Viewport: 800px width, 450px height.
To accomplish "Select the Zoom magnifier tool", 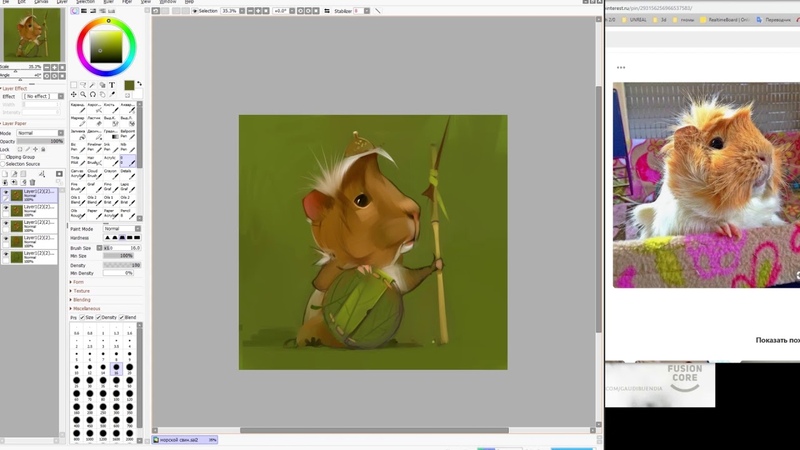I will click(x=83, y=94).
